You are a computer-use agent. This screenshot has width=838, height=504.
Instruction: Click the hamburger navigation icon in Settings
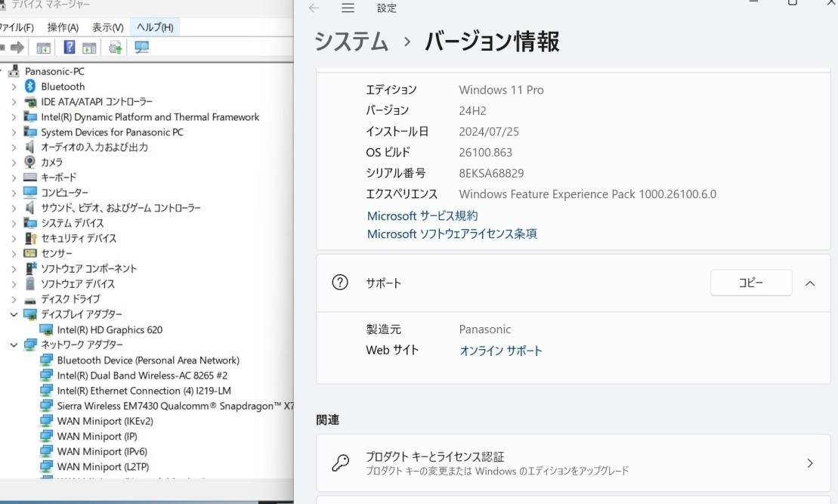(x=348, y=8)
